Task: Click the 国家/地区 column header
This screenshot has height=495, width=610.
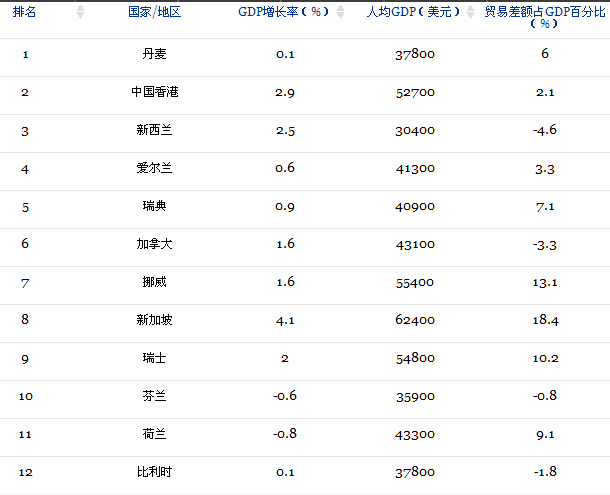Action: tap(154, 12)
